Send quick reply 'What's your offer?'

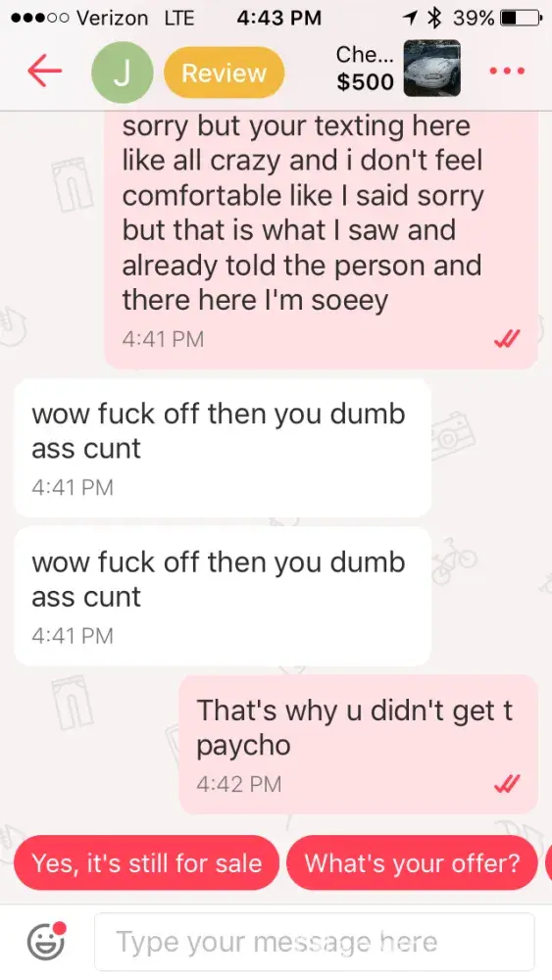pyautogui.click(x=412, y=863)
